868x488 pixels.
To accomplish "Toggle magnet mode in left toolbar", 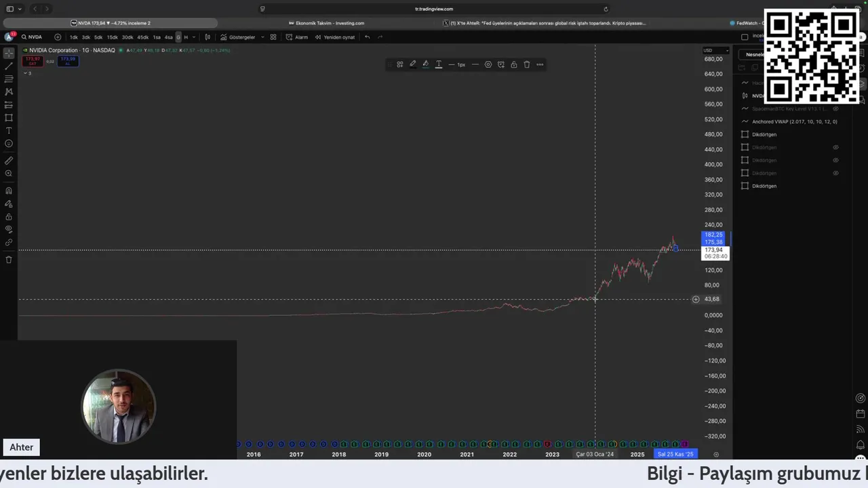I will 9,191.
